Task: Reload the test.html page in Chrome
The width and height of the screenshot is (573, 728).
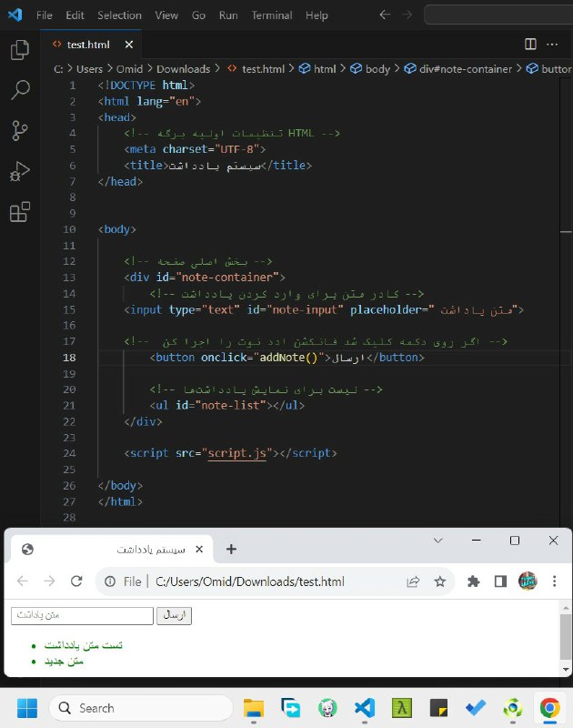Action: (x=76, y=581)
